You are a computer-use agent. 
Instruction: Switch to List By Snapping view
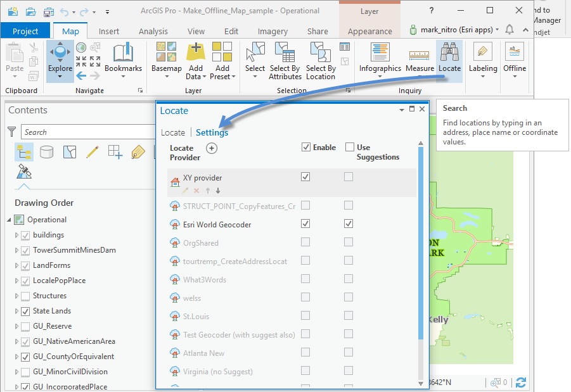pos(115,152)
